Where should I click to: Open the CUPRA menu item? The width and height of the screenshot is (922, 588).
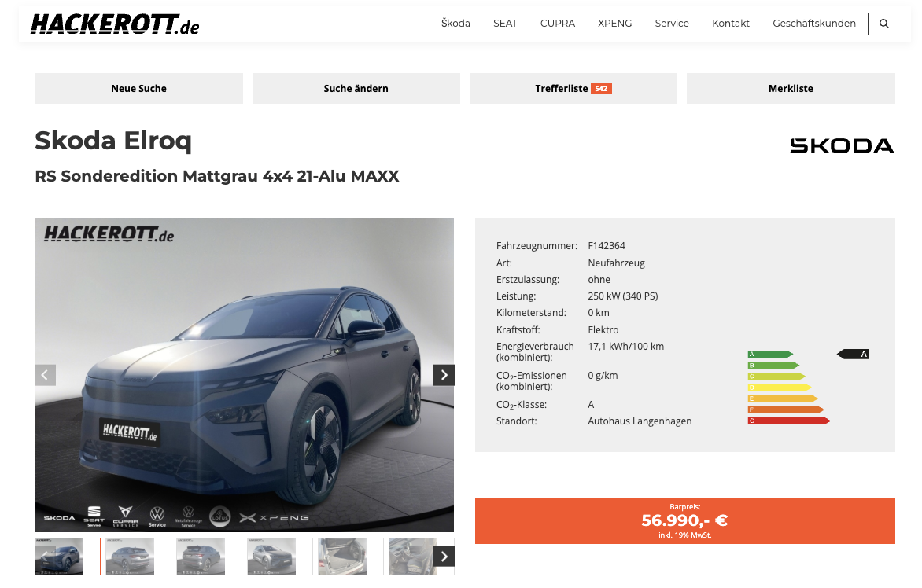click(558, 24)
